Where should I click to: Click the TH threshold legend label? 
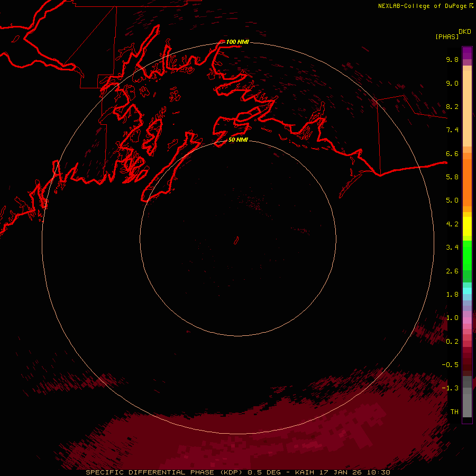pos(454,412)
